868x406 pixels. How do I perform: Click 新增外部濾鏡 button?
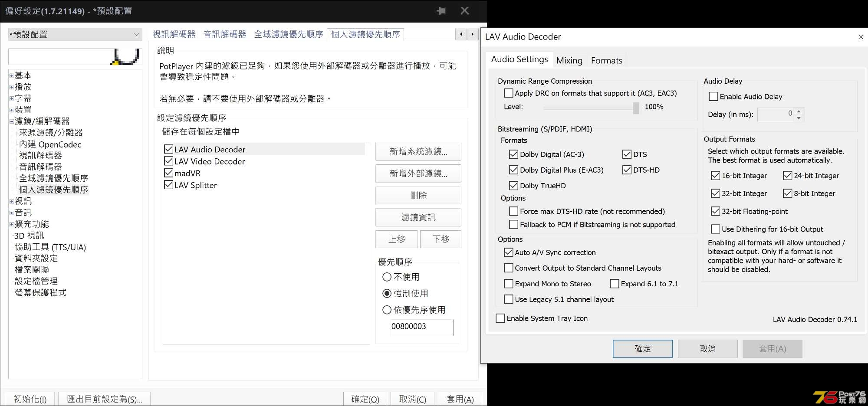coord(418,174)
